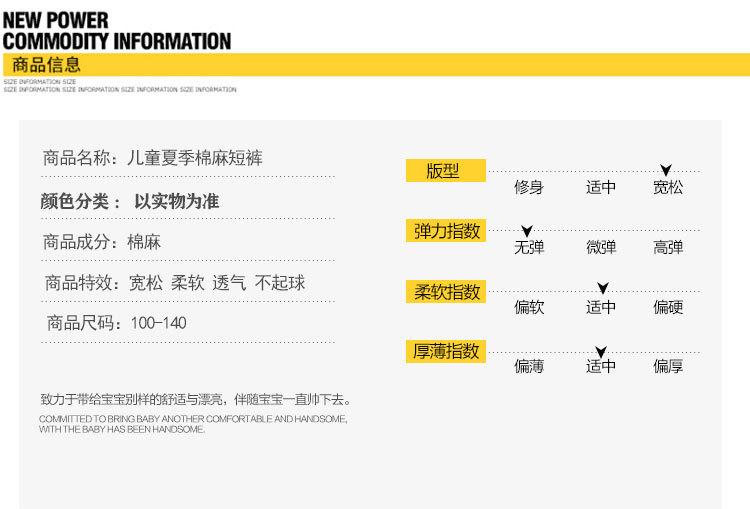Click the arrow marker on 厚薄指数 scale
The width and height of the screenshot is (750, 509).
pyautogui.click(x=601, y=352)
